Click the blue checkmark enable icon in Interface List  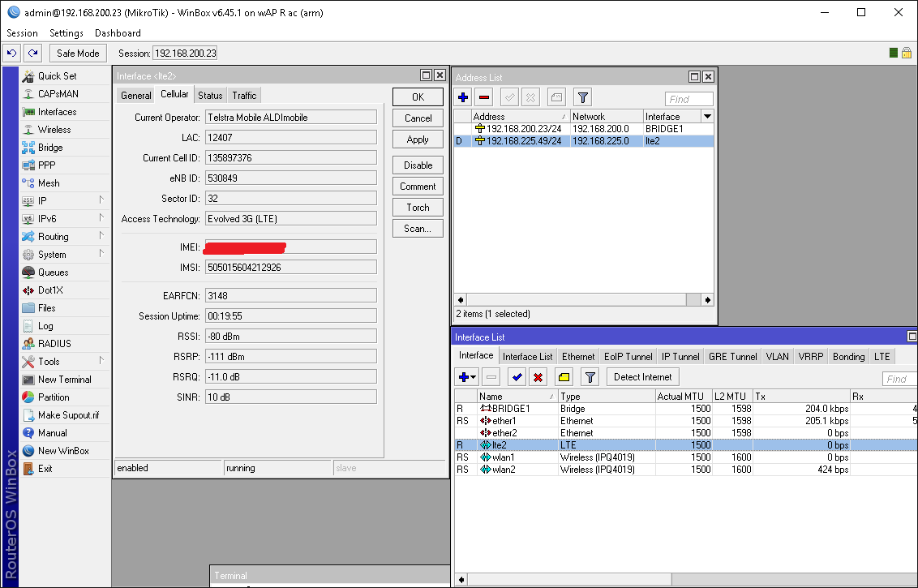tap(516, 377)
